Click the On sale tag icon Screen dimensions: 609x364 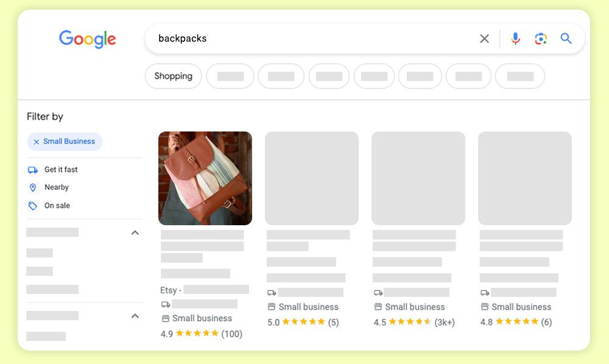tap(33, 206)
